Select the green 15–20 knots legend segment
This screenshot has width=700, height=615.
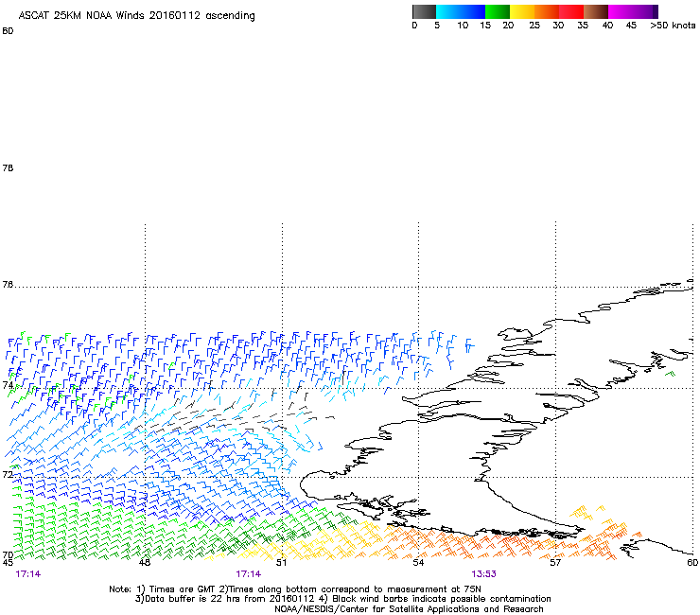498,11
